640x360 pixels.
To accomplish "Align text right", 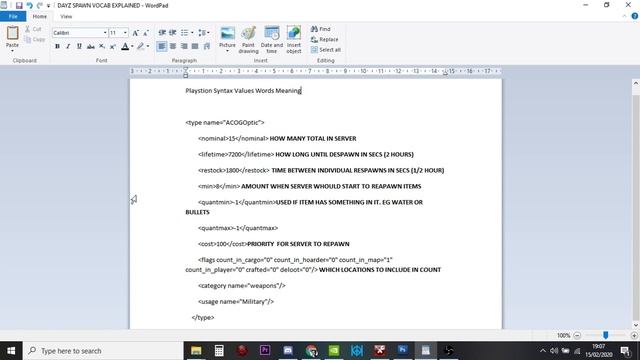I will click(x=184, y=46).
